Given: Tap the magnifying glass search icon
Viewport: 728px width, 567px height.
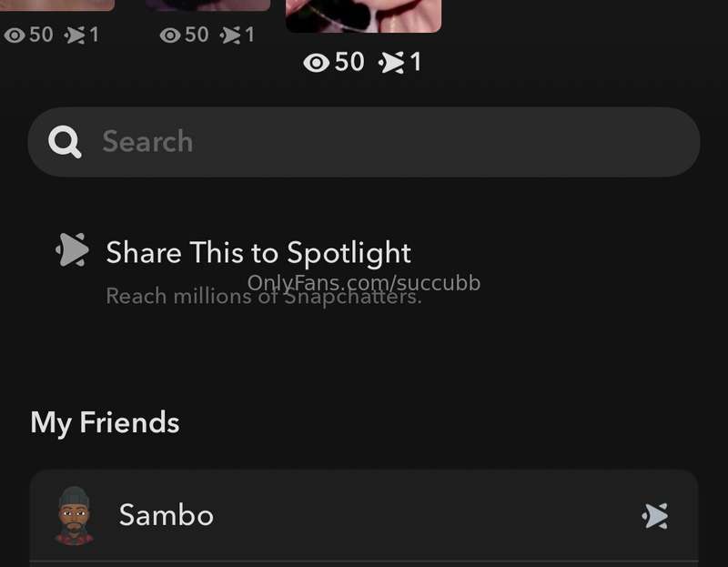Looking at the screenshot, I should pyautogui.click(x=65, y=142).
